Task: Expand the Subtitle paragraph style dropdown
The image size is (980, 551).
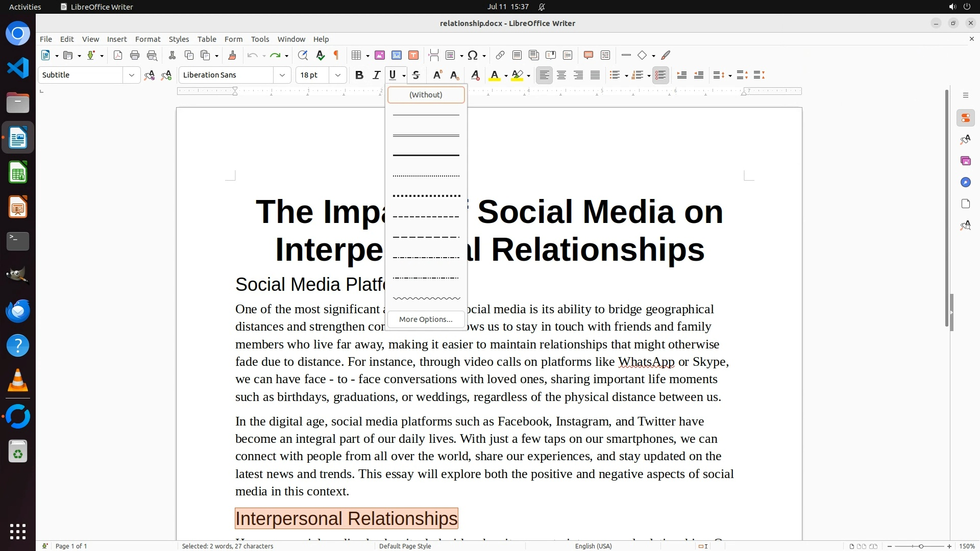Action: coord(131,75)
